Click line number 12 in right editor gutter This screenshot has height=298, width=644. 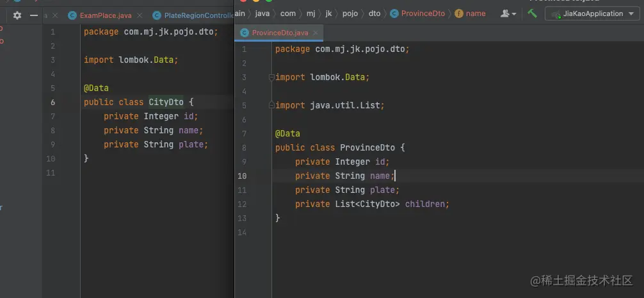pyautogui.click(x=242, y=204)
